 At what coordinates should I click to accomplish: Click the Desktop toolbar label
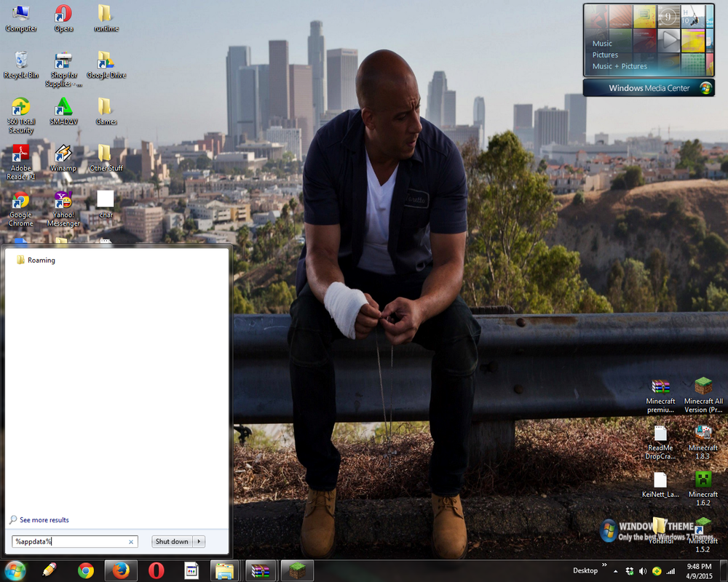585,570
